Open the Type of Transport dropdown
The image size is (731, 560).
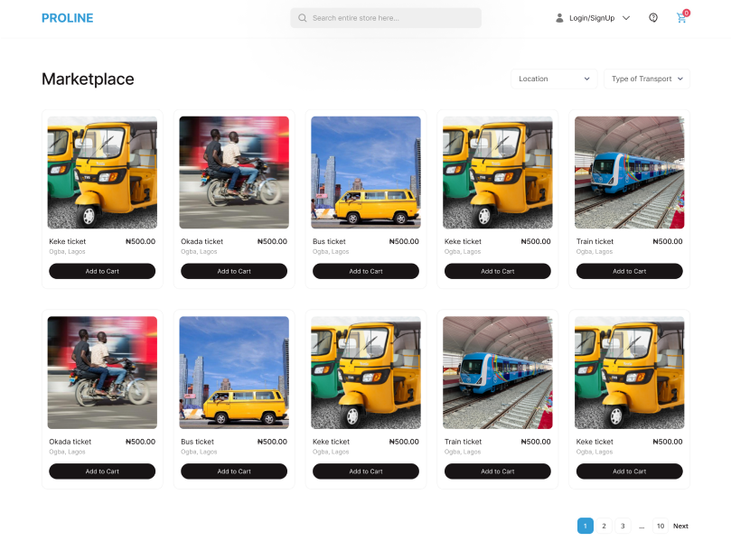tap(646, 79)
